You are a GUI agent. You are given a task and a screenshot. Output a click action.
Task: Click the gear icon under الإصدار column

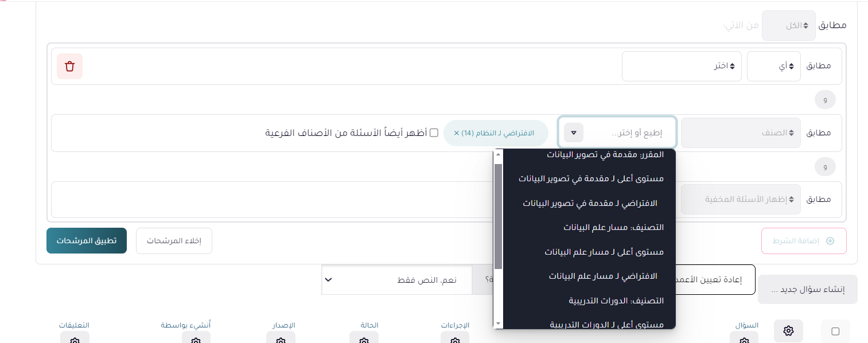(x=281, y=340)
